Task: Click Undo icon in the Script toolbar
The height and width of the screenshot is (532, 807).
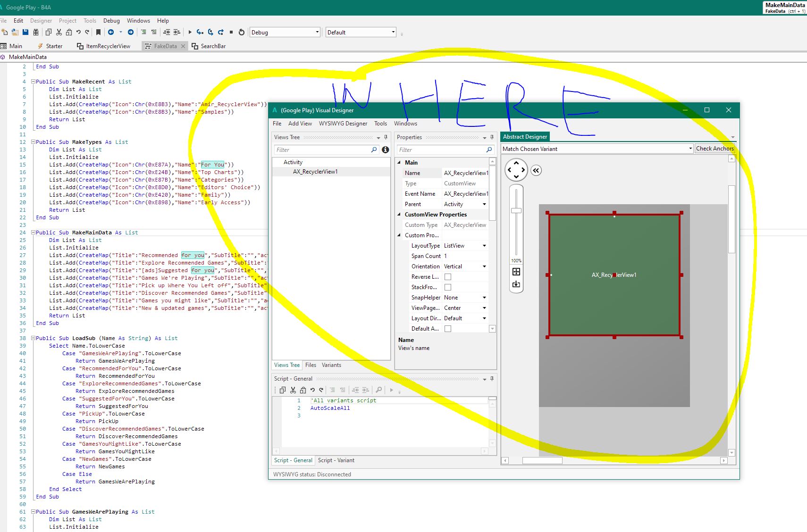Action: pyautogui.click(x=312, y=390)
